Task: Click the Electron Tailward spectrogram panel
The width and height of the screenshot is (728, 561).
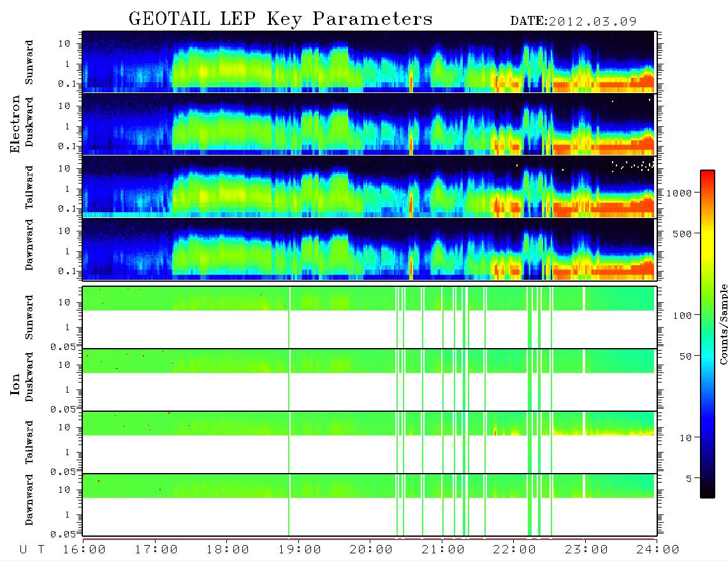Action: [x=368, y=187]
